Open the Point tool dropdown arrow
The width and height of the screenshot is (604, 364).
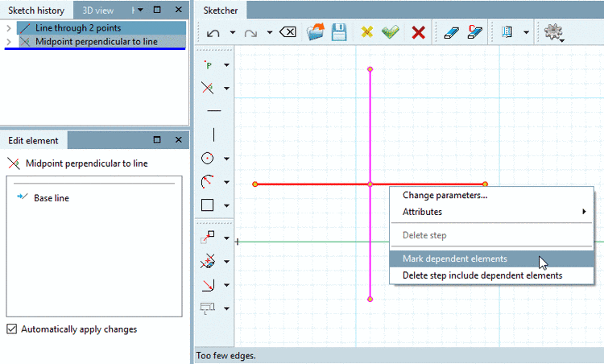coord(226,64)
